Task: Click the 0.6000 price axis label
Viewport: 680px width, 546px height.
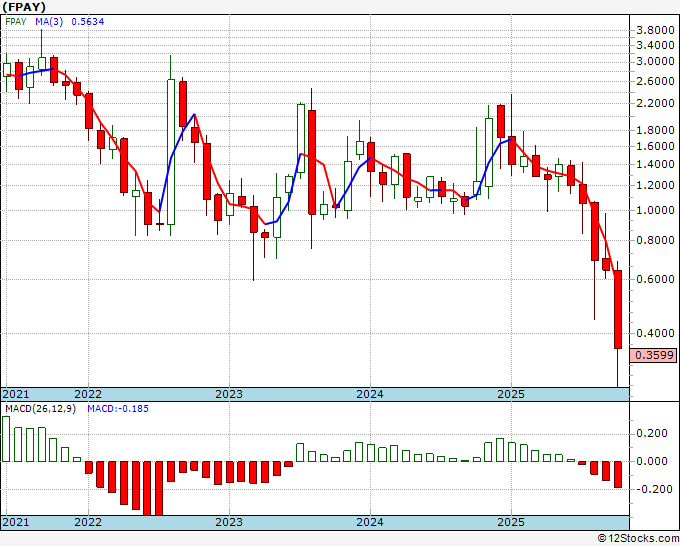Action: point(655,279)
